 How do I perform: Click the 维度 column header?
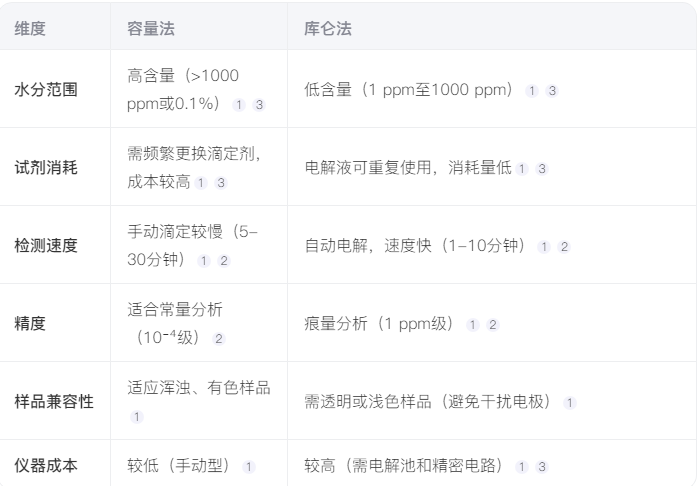click(x=29, y=29)
